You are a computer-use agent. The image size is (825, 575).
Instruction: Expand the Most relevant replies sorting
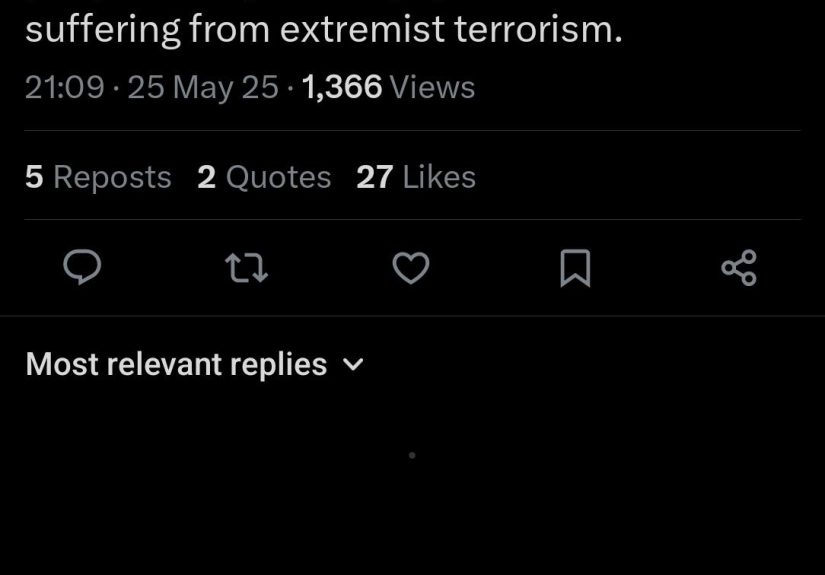tap(176, 364)
